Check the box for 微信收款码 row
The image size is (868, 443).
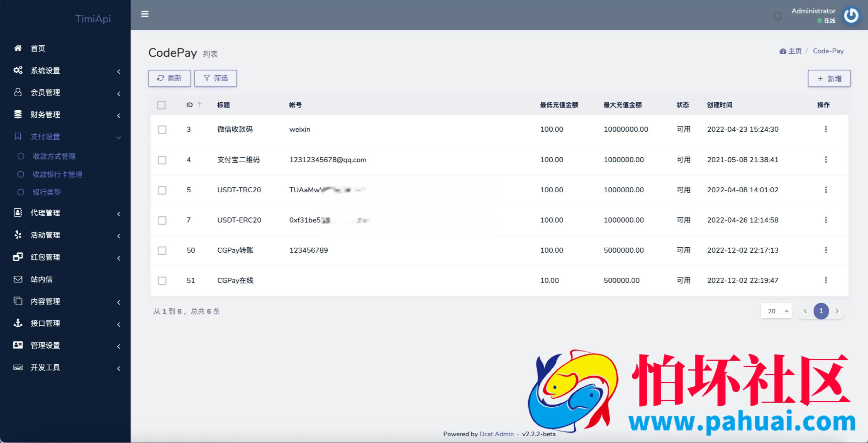(162, 130)
